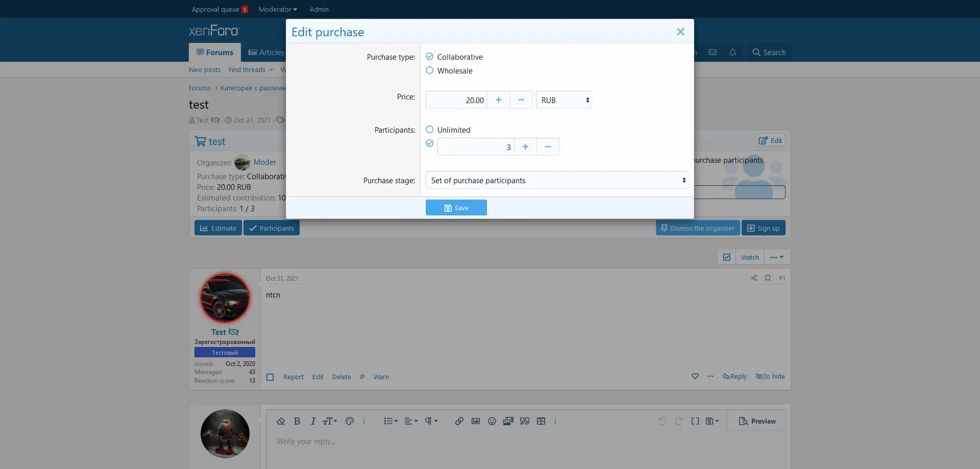This screenshot has height=469, width=980.
Task: Click the share icon on the post
Action: pos(754,278)
